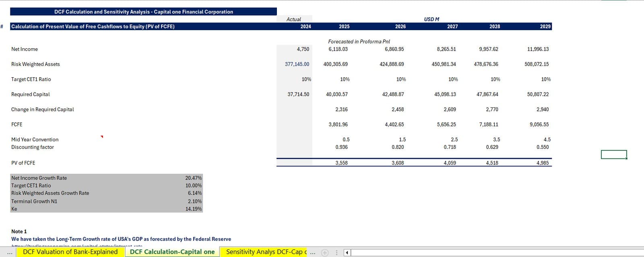Viewport: 644px width, 257px height.
Task: Open the DCF Valuation of Bank-Explained tab
Action: (70, 252)
